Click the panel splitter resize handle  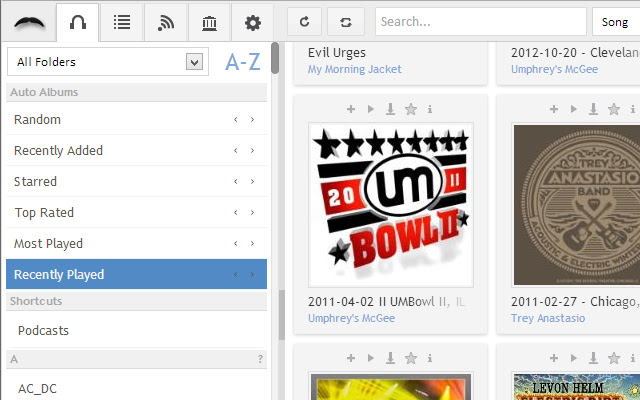click(x=282, y=315)
